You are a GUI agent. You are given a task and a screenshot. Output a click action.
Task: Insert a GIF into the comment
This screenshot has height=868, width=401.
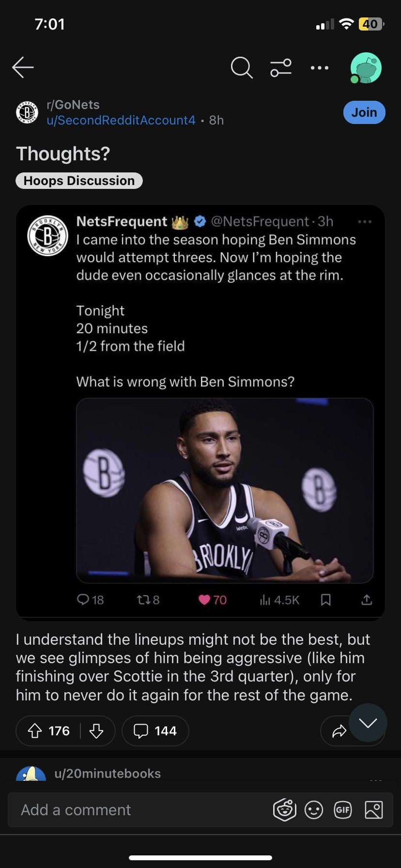(343, 810)
